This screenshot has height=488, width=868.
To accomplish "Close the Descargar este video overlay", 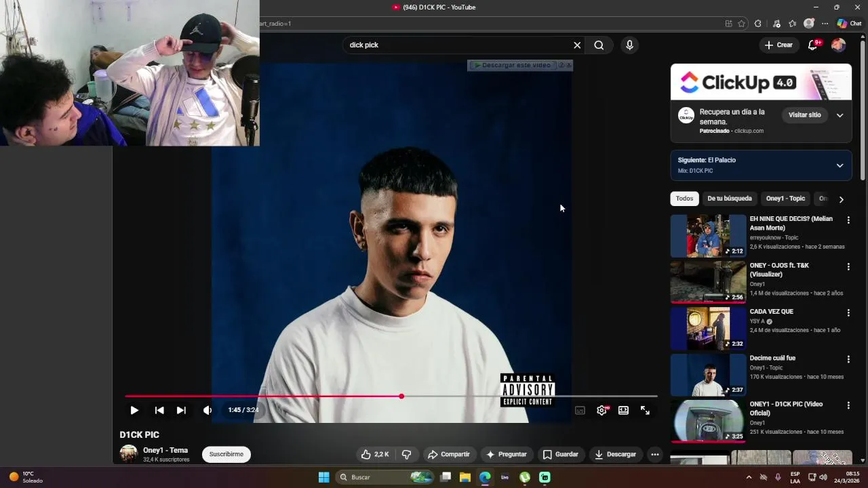I will coord(569,65).
